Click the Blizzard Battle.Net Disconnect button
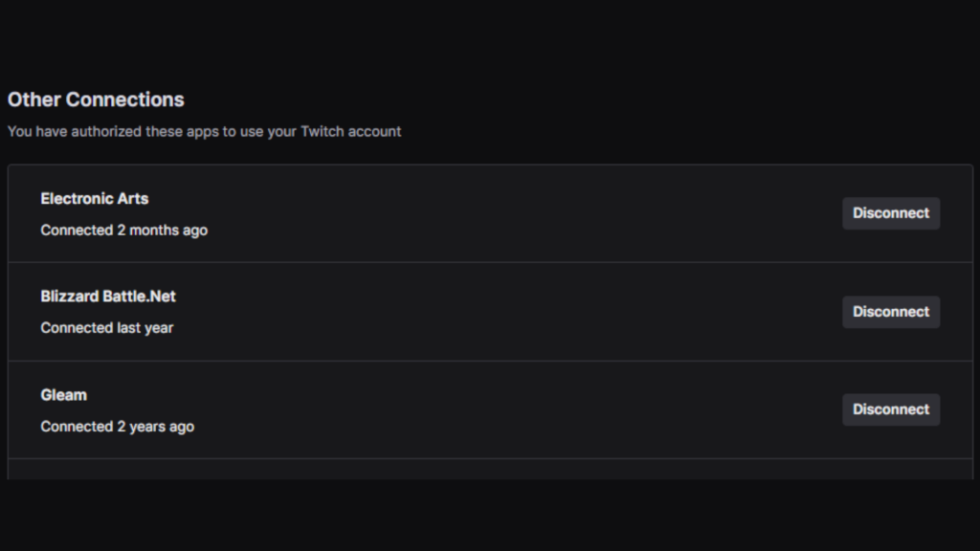 (x=890, y=312)
